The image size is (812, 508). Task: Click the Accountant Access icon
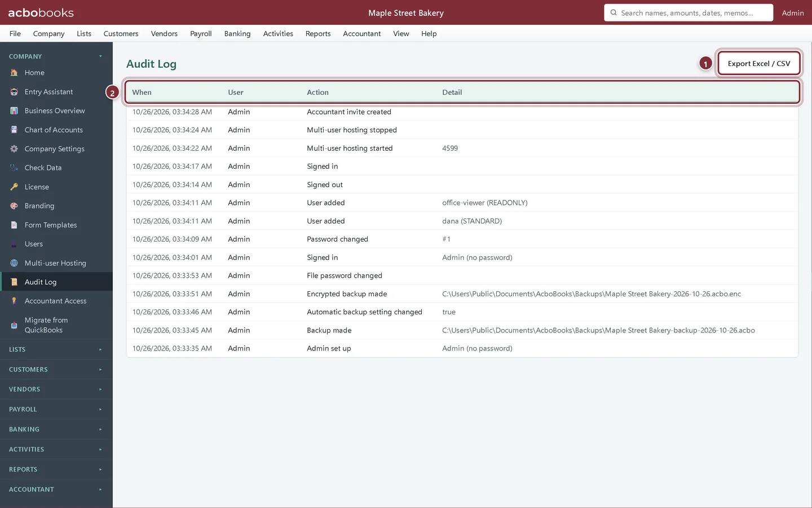[x=14, y=301]
